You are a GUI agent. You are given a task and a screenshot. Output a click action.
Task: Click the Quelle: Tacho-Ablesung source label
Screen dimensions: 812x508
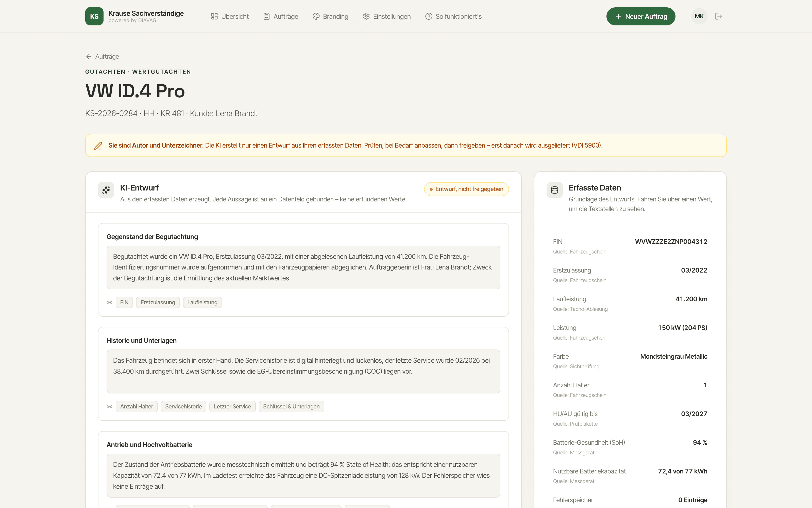click(580, 309)
